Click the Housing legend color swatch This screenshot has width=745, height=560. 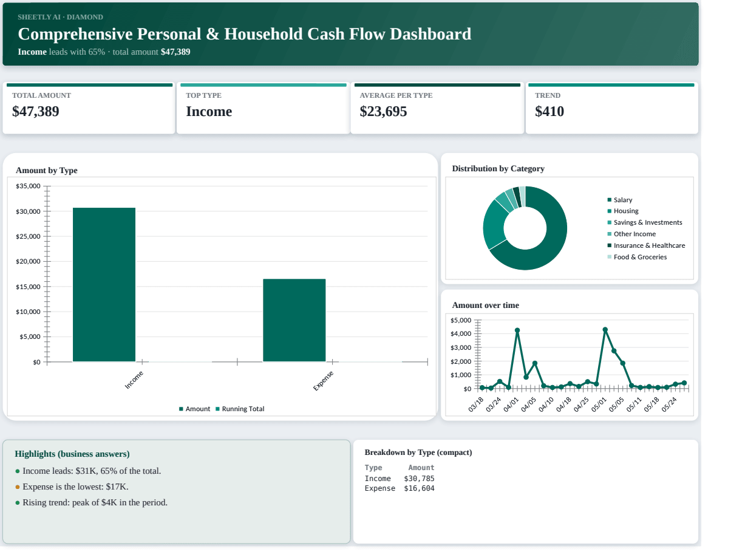click(610, 211)
